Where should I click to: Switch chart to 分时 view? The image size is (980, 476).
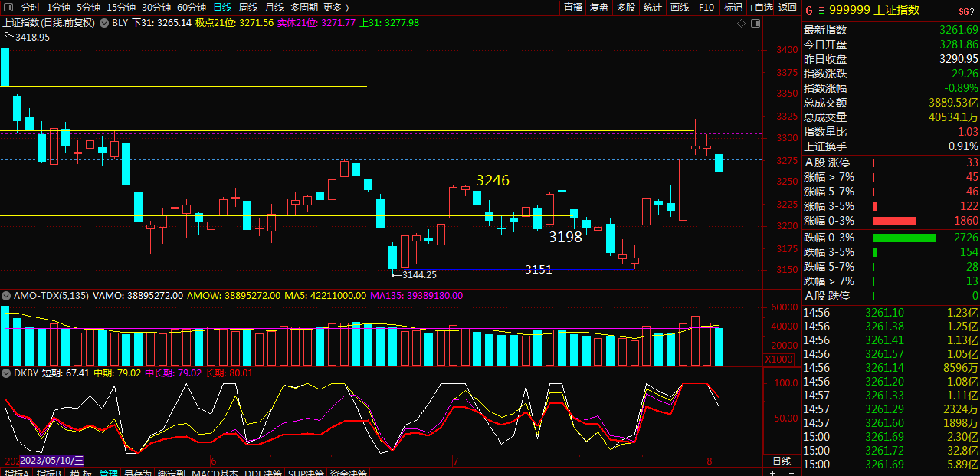[x=30, y=7]
